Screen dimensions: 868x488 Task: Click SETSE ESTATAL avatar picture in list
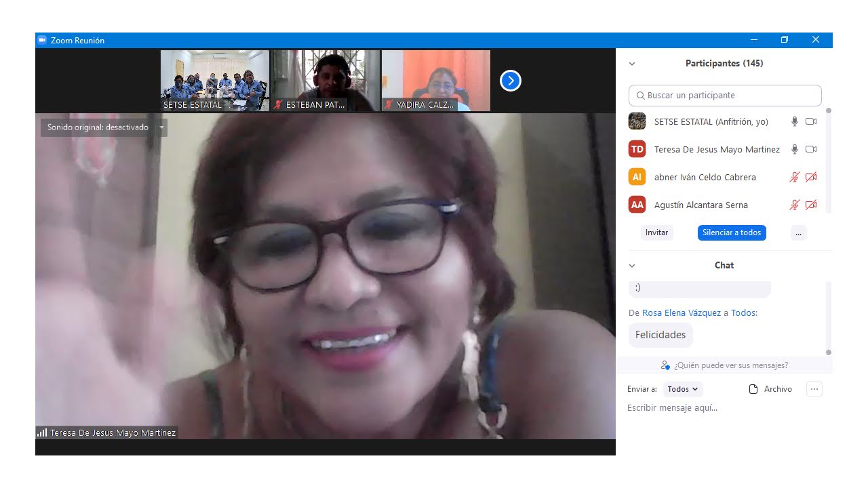[637, 121]
